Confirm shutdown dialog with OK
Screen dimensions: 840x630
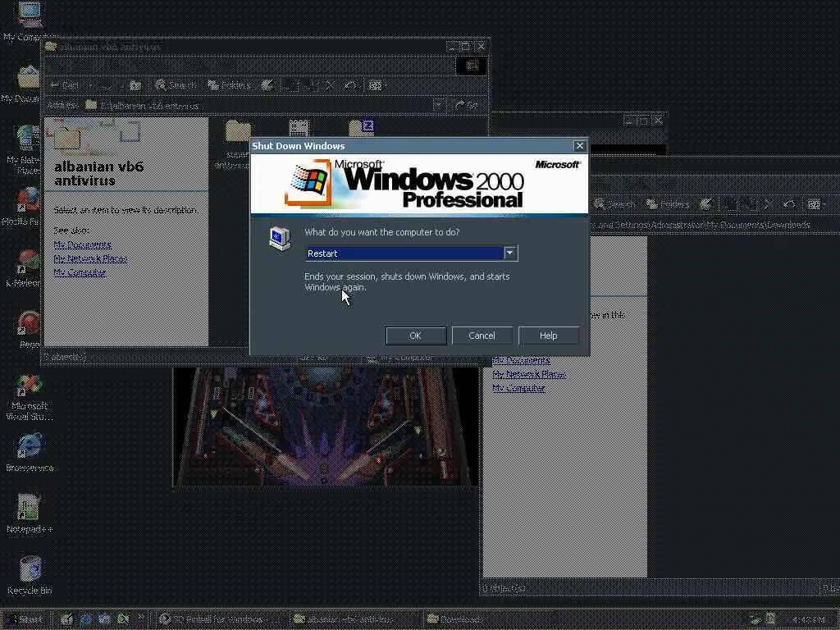tap(416, 336)
